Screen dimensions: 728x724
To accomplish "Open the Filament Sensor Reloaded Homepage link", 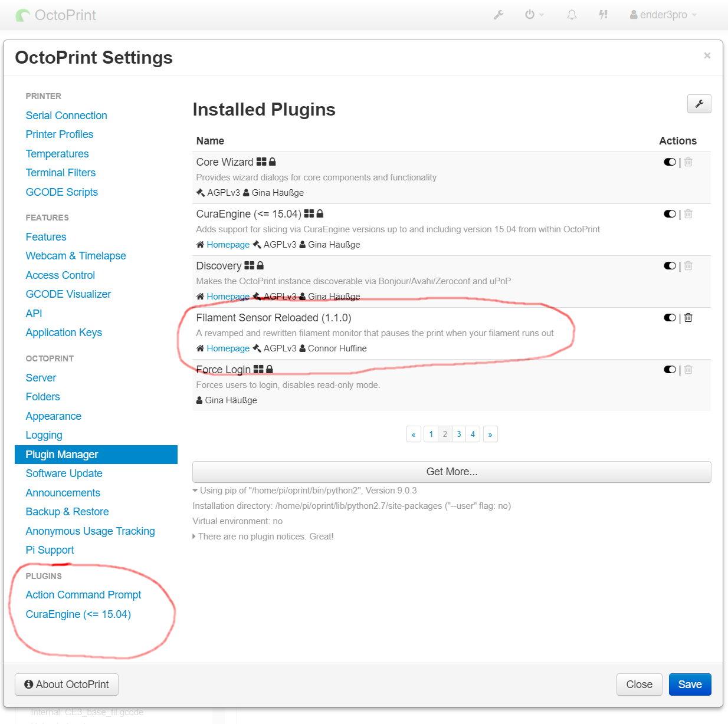I will [228, 348].
